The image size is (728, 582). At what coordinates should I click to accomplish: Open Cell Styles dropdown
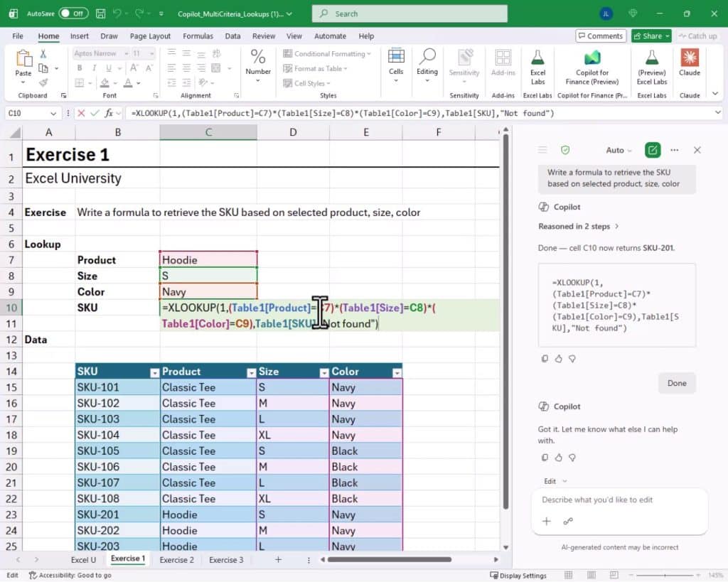tap(306, 84)
